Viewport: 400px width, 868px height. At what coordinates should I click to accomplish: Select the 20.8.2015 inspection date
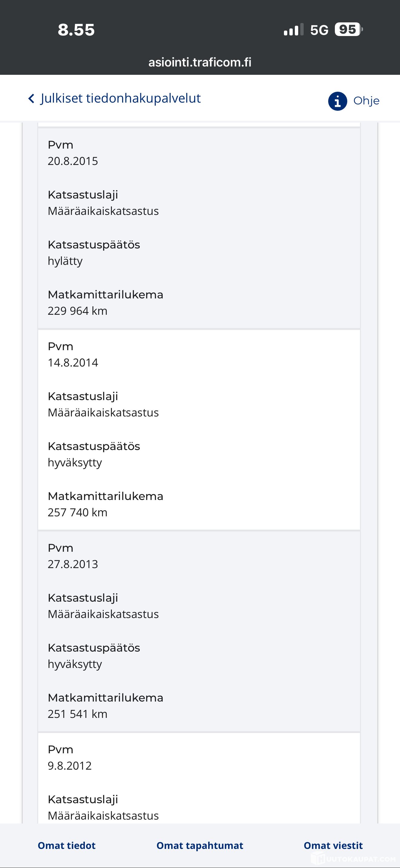point(73,161)
